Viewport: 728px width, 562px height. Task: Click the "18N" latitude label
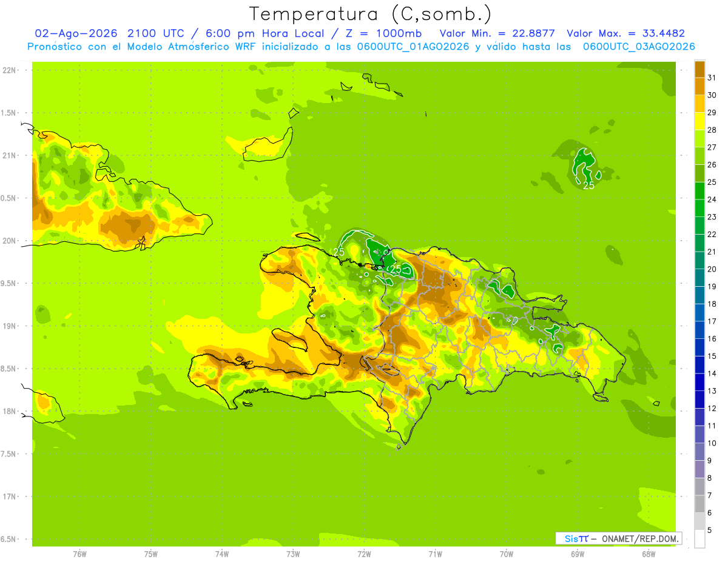tap(9, 411)
